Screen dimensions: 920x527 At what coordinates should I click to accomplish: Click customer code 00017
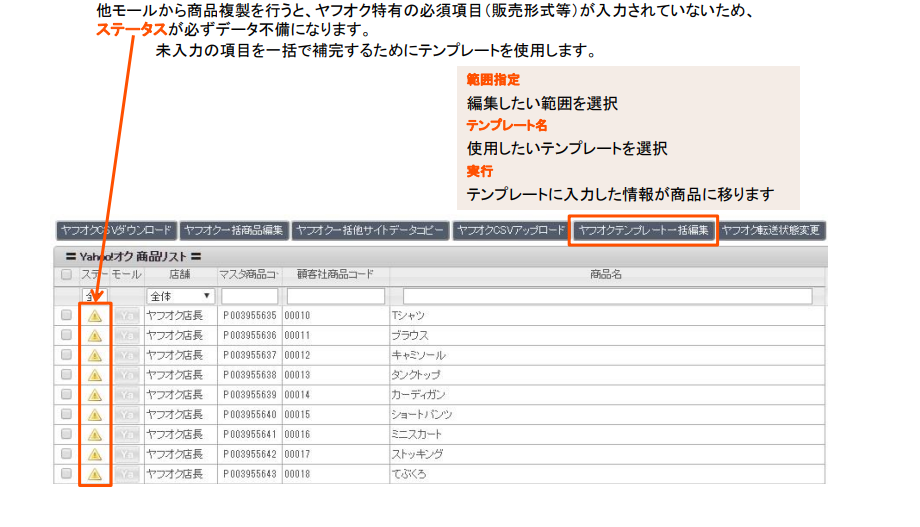(x=297, y=454)
